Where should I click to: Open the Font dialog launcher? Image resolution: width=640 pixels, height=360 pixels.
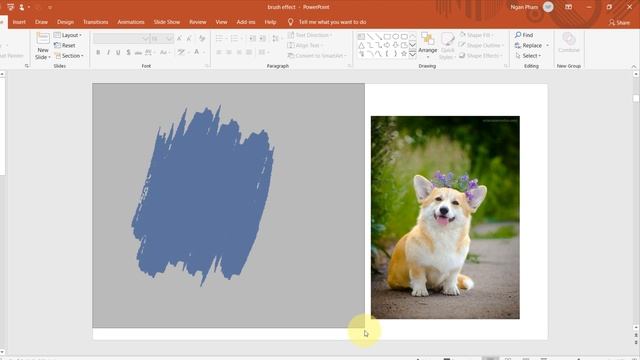207,66
